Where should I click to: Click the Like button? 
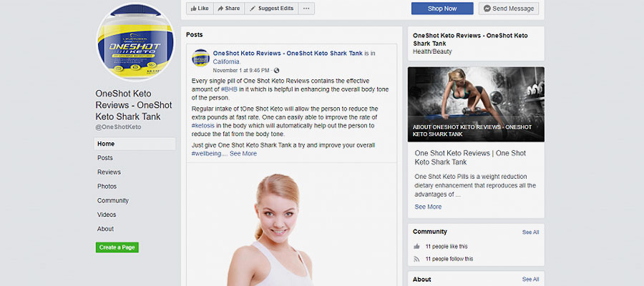200,8
